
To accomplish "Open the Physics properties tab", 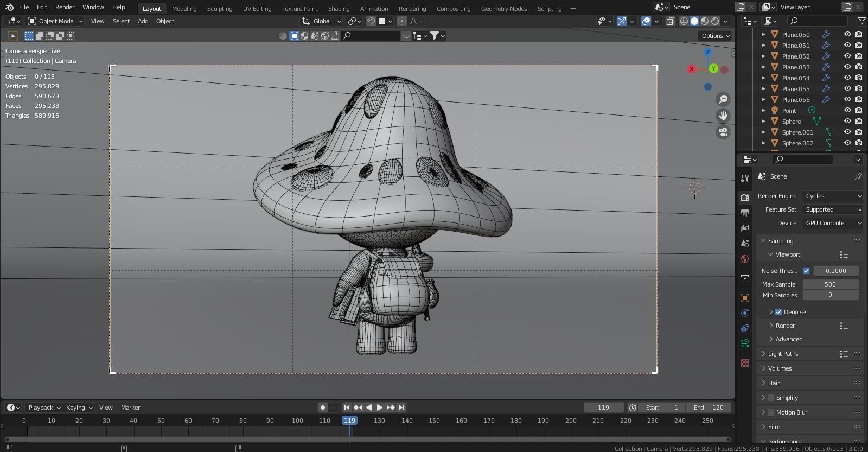I will coord(745,313).
